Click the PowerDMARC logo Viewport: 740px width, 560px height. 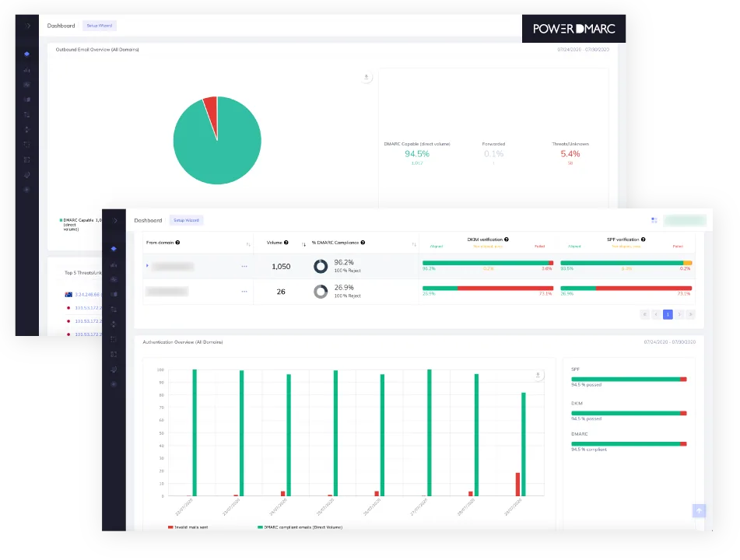click(574, 29)
